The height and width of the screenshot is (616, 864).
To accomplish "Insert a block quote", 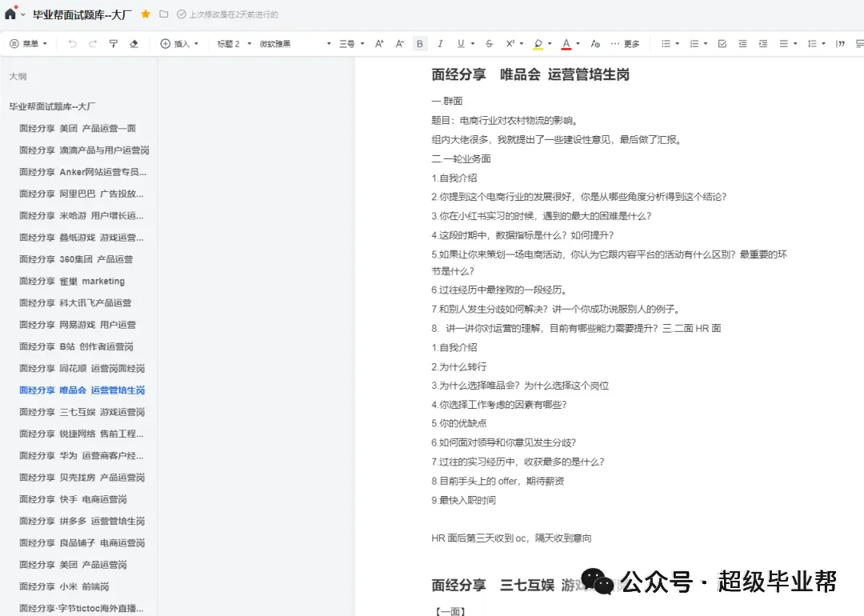I will point(840,44).
